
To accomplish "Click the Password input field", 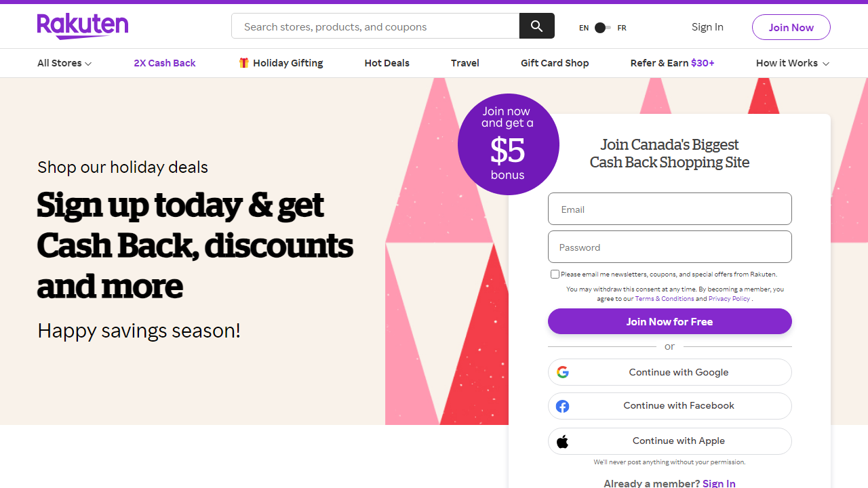I will 669,247.
